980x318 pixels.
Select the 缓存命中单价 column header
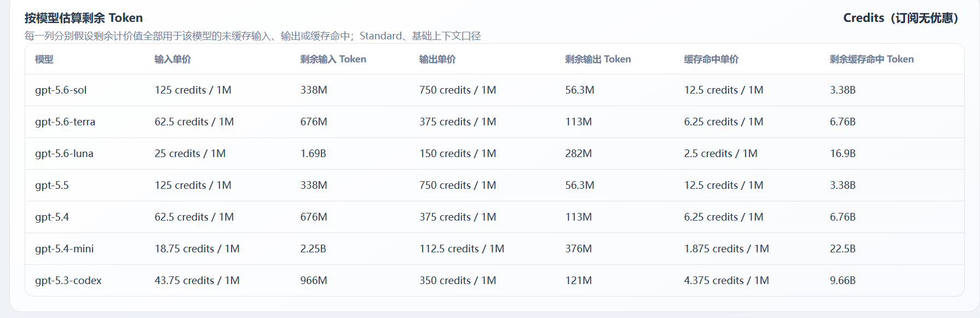click(x=711, y=59)
